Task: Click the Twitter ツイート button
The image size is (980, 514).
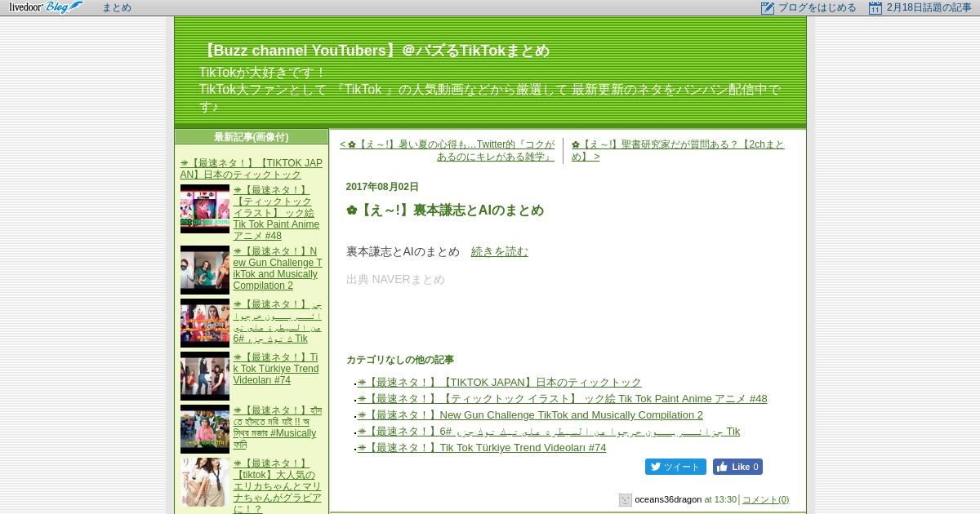Action: tap(675, 467)
